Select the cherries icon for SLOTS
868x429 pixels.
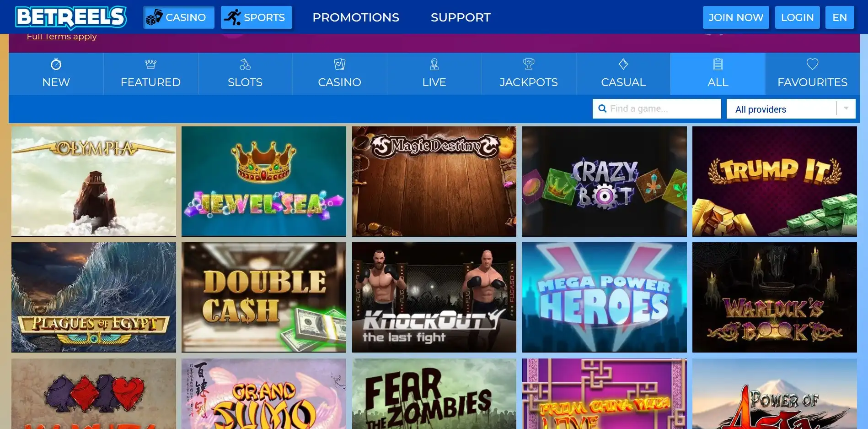pyautogui.click(x=245, y=64)
